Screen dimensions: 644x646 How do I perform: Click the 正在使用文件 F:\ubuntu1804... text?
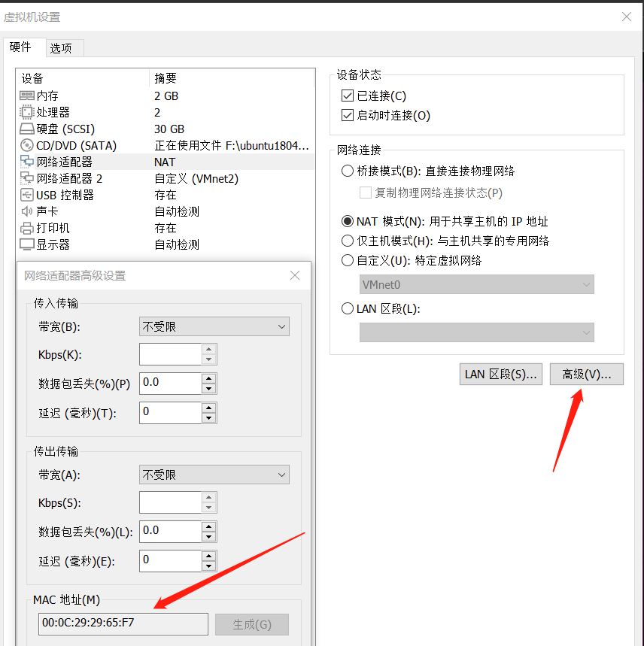(x=232, y=145)
